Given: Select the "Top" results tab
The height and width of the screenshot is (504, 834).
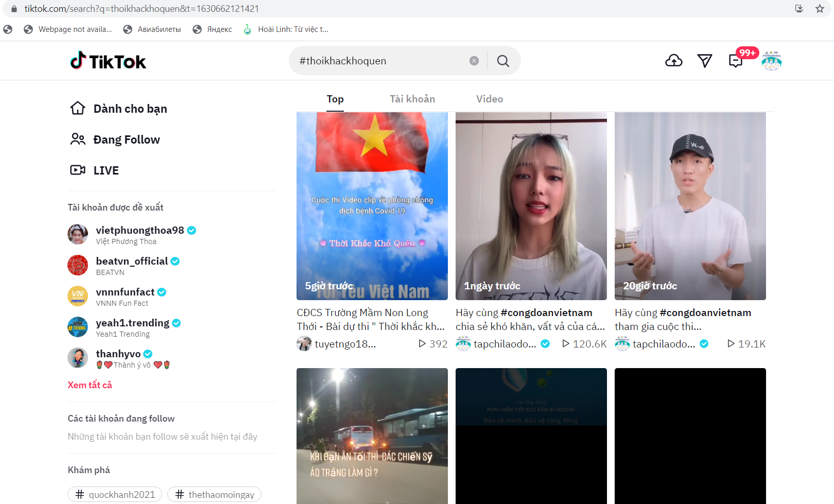Looking at the screenshot, I should pos(335,98).
